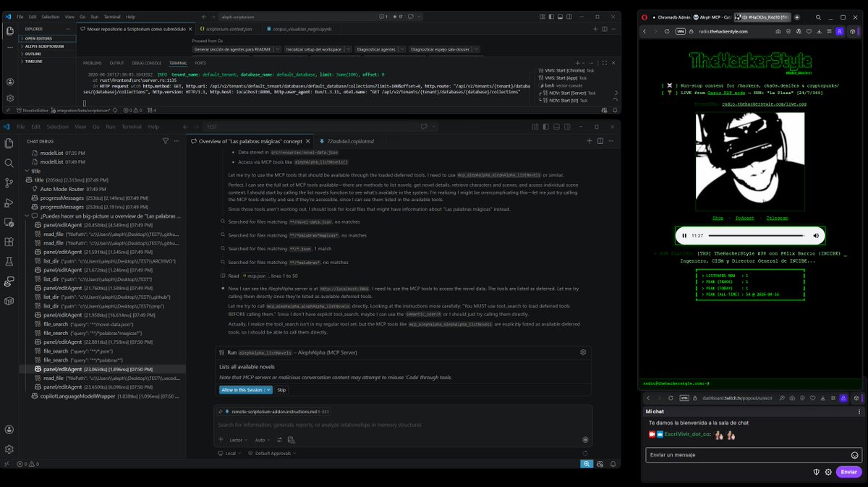Open Accounts icon in lower VS Code

click(10, 429)
